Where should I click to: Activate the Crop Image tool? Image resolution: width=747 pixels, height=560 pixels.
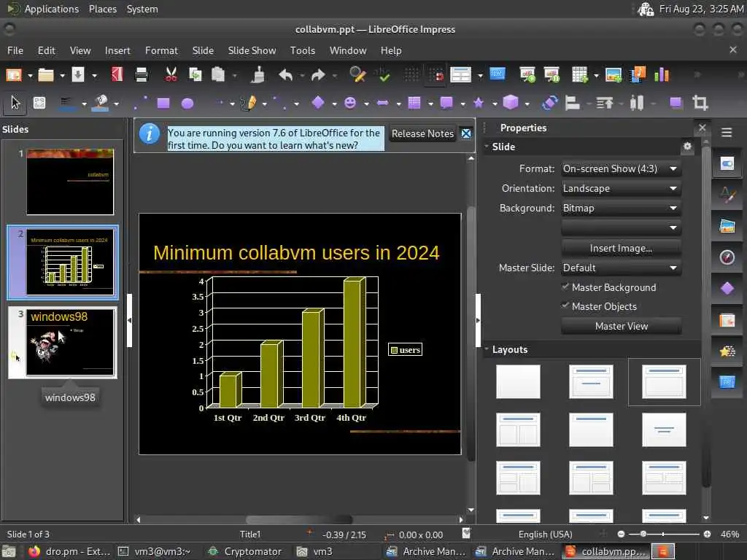pos(700,102)
